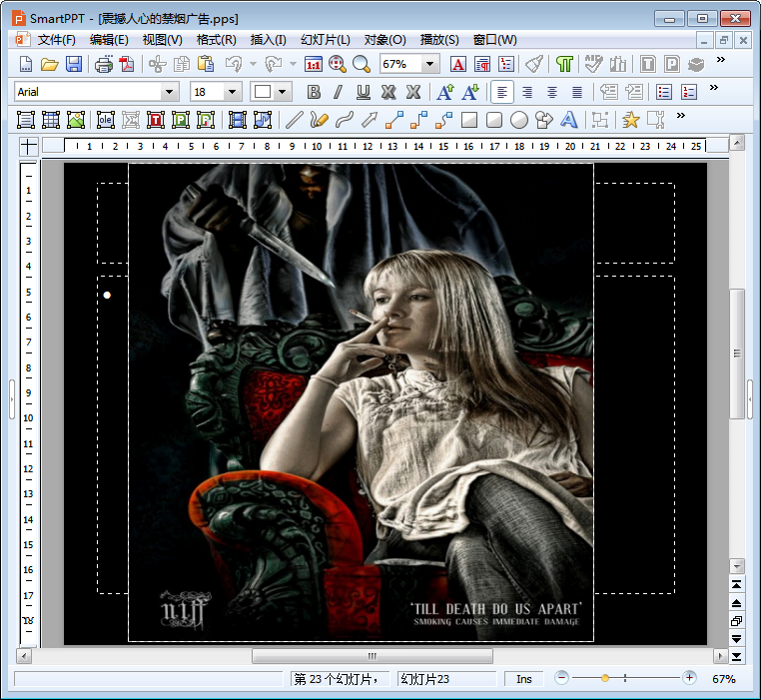The height and width of the screenshot is (700, 761).
Task: Open the 格式(R) menu
Action: (x=216, y=40)
